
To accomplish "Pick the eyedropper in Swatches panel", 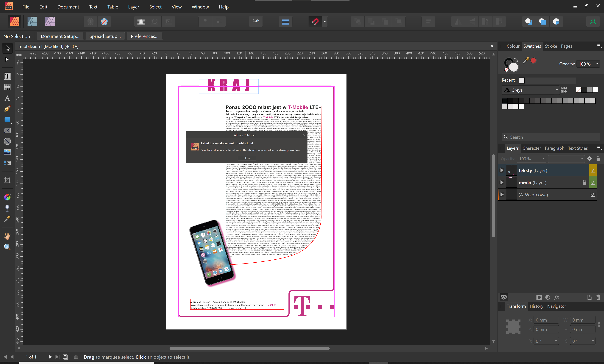I will [526, 60].
